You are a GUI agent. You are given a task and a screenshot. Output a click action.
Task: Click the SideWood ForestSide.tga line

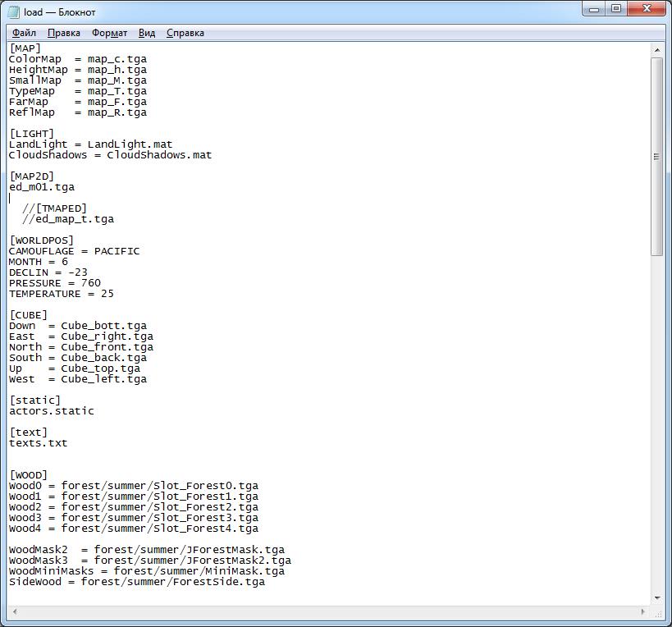pyautogui.click(x=137, y=583)
